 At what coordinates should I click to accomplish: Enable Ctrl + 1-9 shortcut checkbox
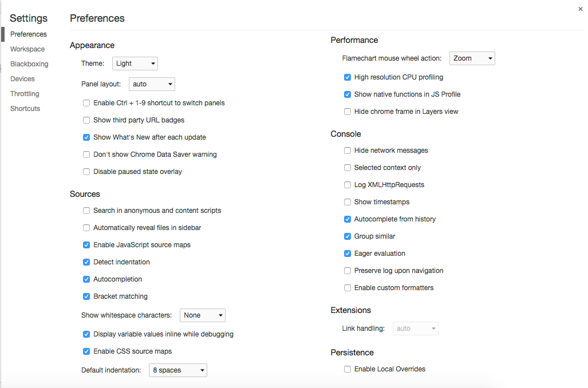click(86, 103)
